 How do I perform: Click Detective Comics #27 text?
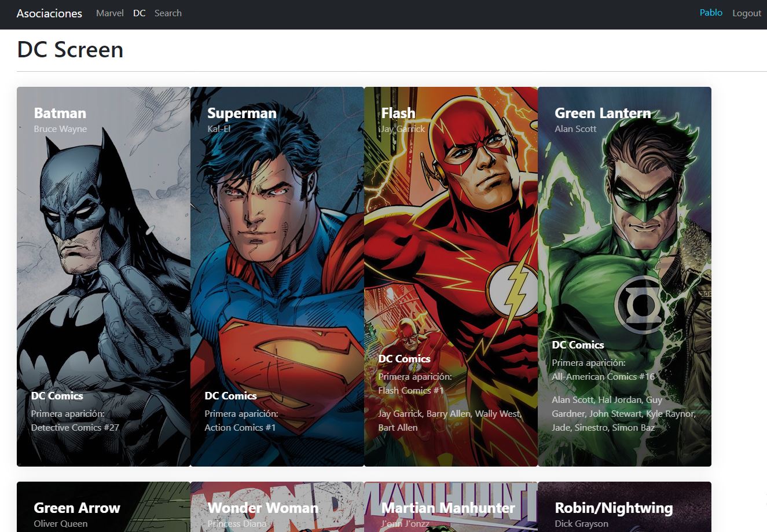(x=75, y=427)
